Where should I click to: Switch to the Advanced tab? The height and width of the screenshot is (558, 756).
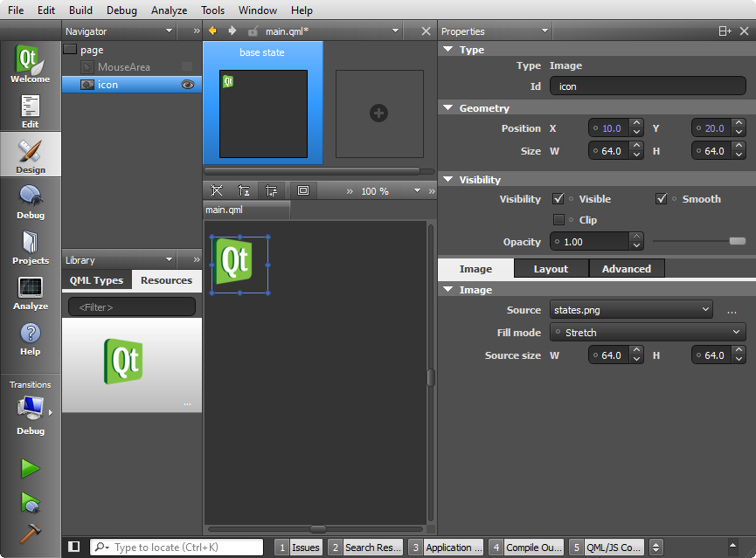pos(627,269)
